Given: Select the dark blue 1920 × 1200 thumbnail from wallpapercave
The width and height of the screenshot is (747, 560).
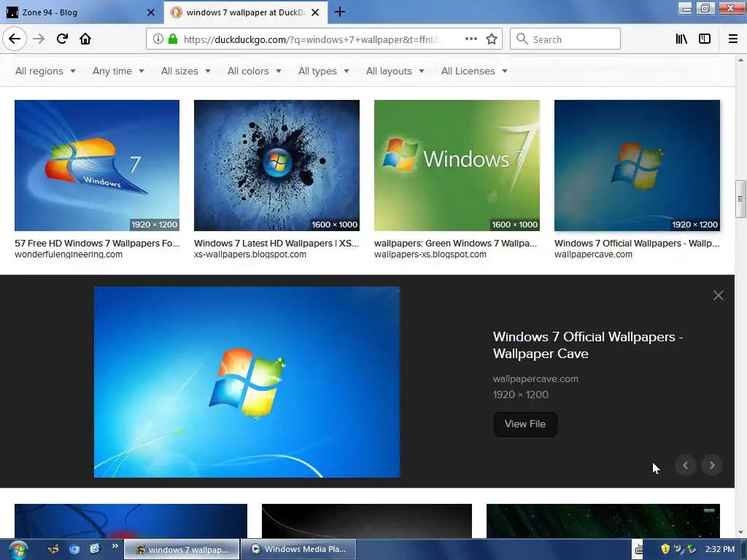Looking at the screenshot, I should click(637, 166).
